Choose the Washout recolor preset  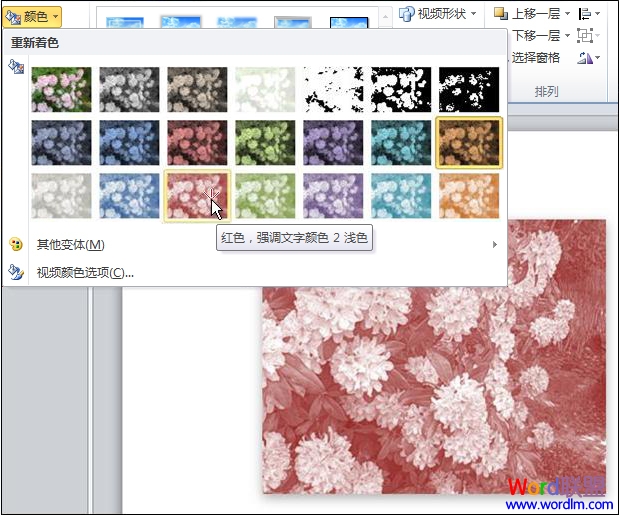pyautogui.click(x=265, y=89)
